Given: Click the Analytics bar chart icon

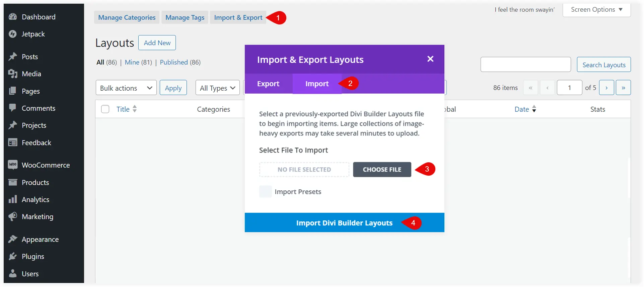Looking at the screenshot, I should [13, 199].
